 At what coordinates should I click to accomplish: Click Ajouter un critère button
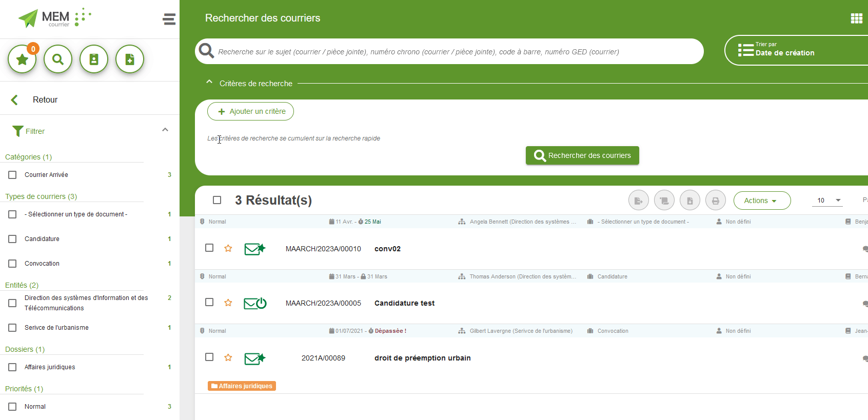[250, 111]
